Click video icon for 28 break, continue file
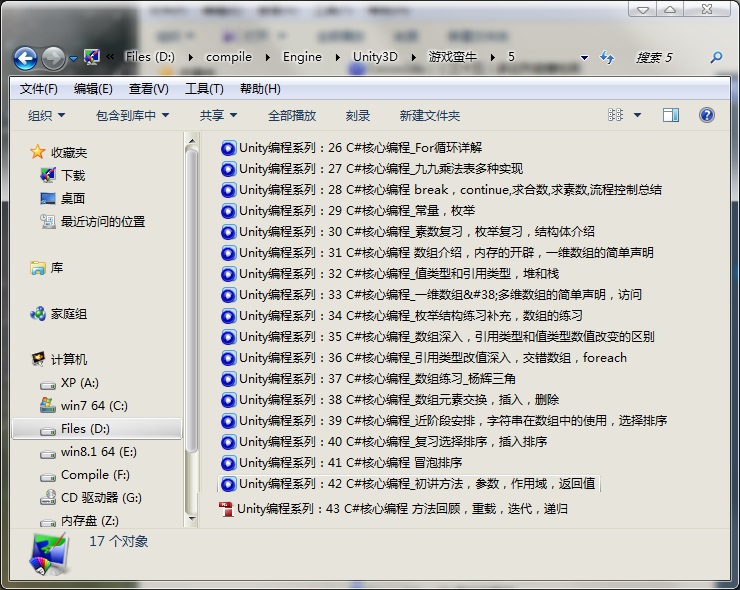This screenshot has width=740, height=590. 228,190
